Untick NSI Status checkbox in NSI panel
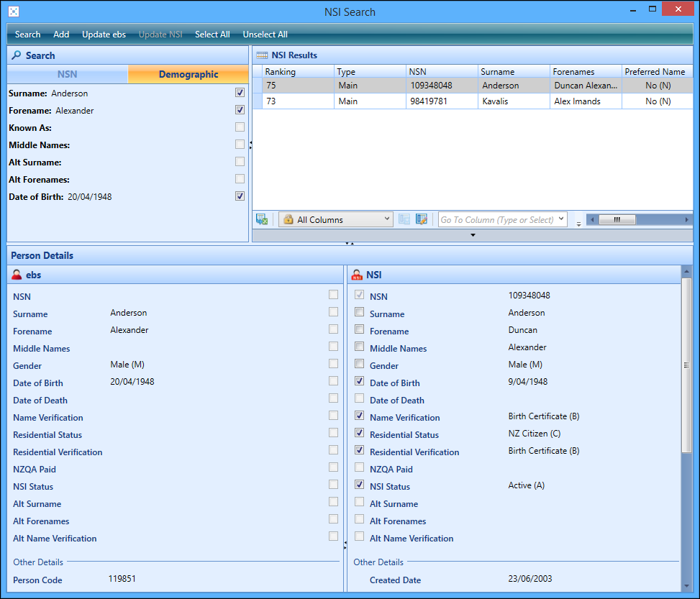This screenshot has height=599, width=700. tap(360, 484)
